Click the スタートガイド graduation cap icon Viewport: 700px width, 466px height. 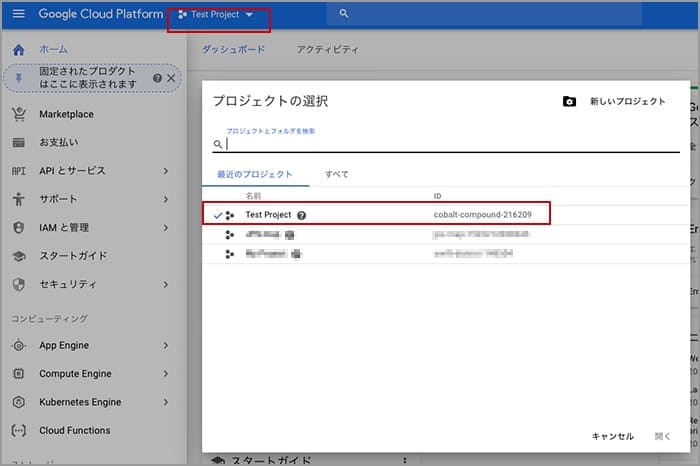[19, 256]
